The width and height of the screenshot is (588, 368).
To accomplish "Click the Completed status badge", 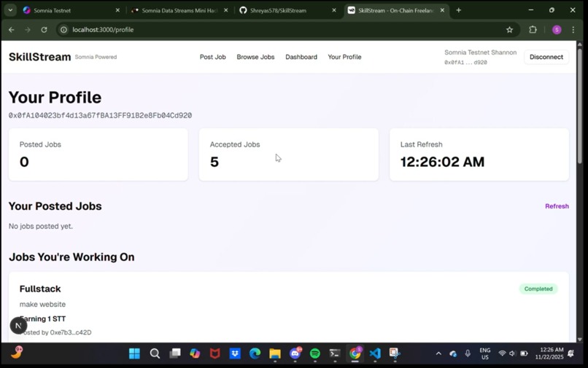I will pyautogui.click(x=538, y=289).
